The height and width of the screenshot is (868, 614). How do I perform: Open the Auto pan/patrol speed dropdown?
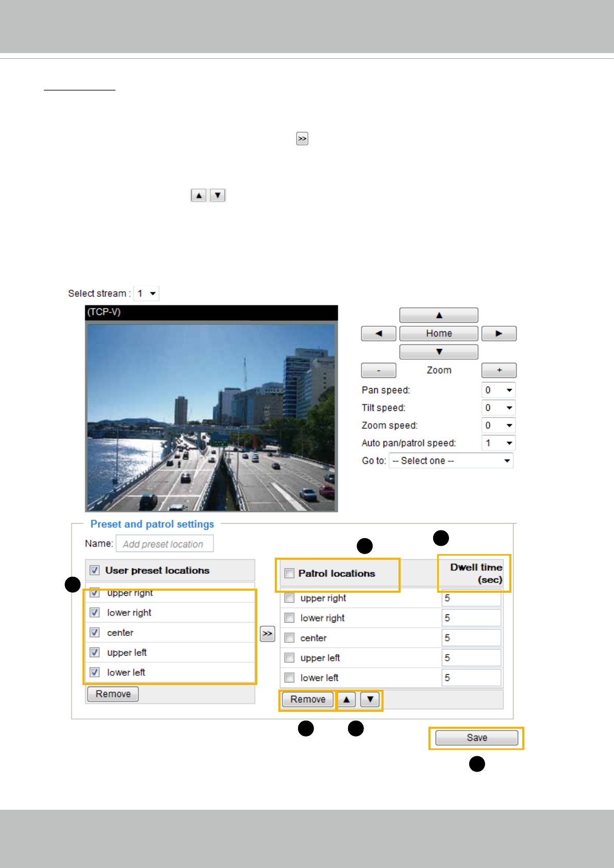(498, 443)
